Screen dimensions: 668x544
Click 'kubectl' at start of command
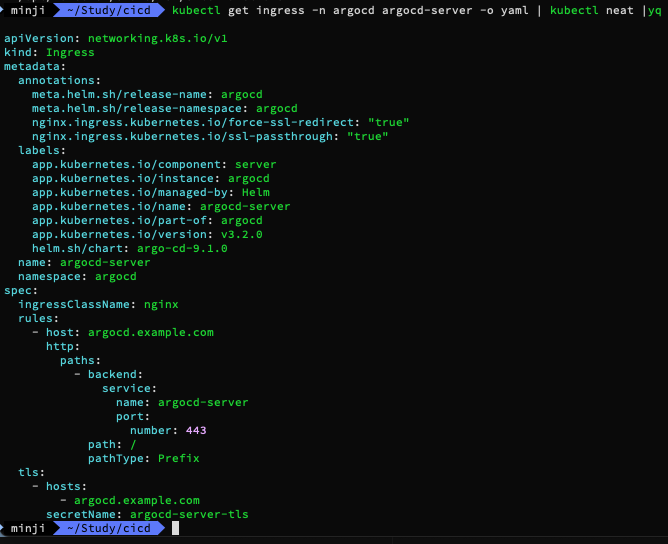pyautogui.click(x=196, y=10)
